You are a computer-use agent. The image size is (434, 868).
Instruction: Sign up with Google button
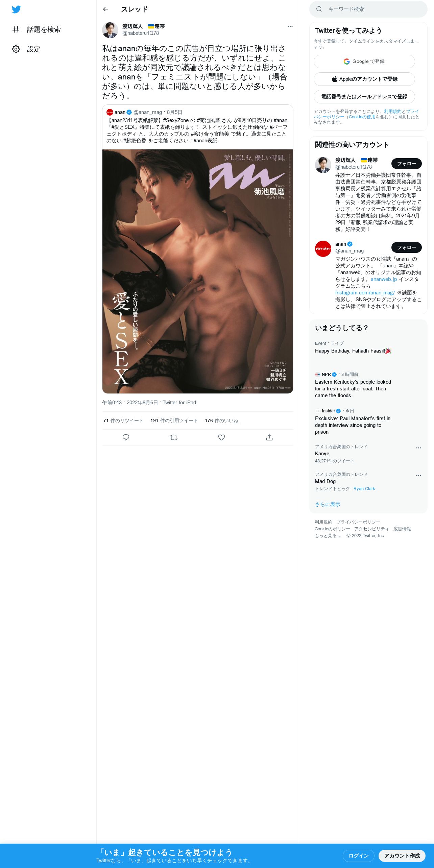coord(364,62)
